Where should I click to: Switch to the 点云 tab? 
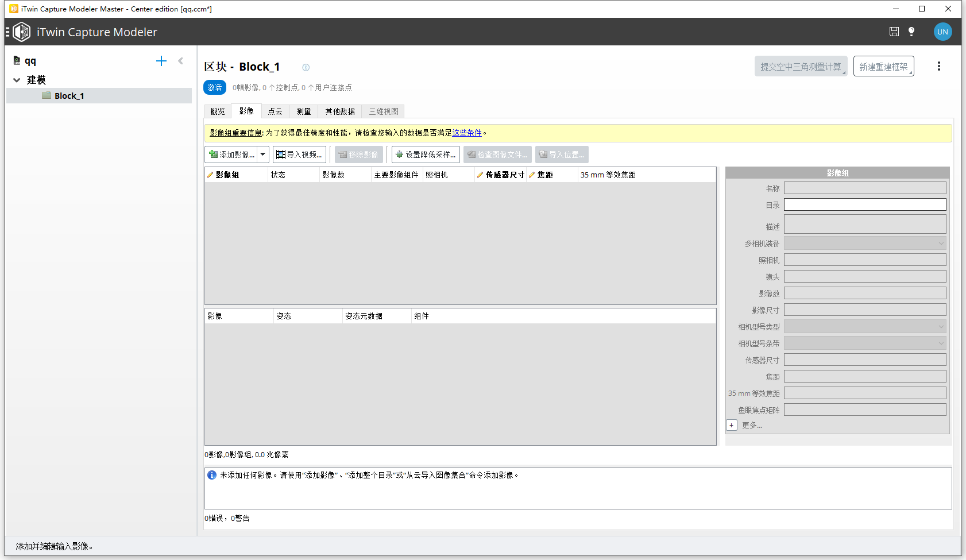click(275, 111)
